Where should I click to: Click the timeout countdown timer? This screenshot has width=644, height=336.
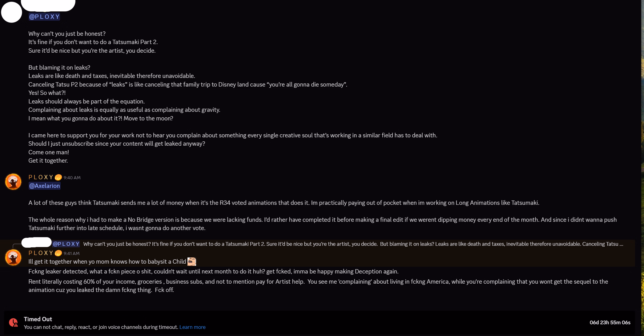pyautogui.click(x=610, y=322)
